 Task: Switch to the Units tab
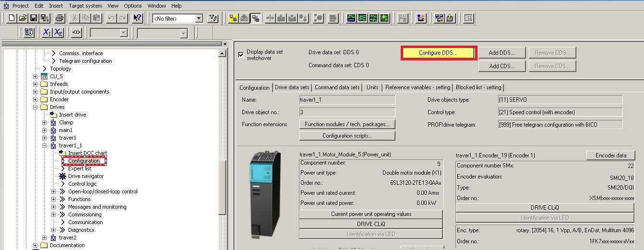pos(372,87)
